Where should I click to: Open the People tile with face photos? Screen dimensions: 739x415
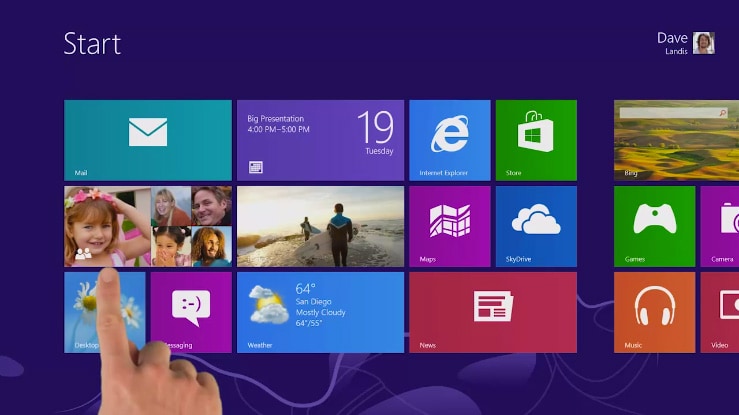(x=148, y=226)
